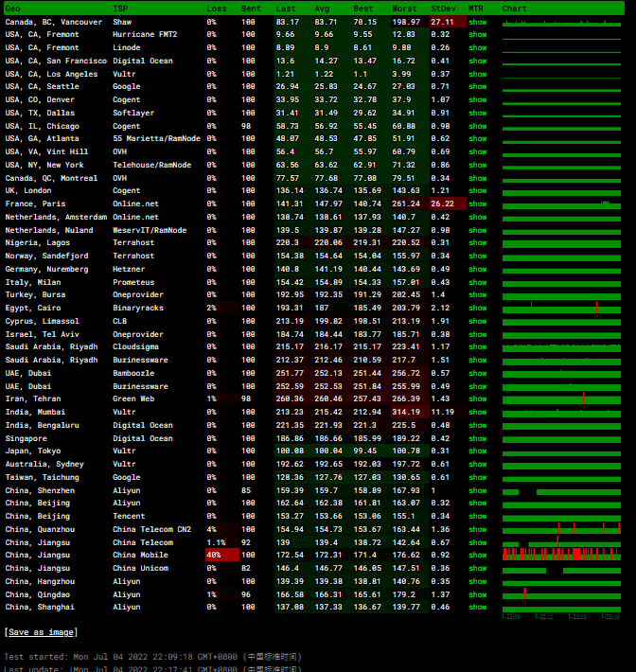This screenshot has height=672, width=636.
Task: Show MTR for Singapore Digital Ocean
Action: coord(477,439)
